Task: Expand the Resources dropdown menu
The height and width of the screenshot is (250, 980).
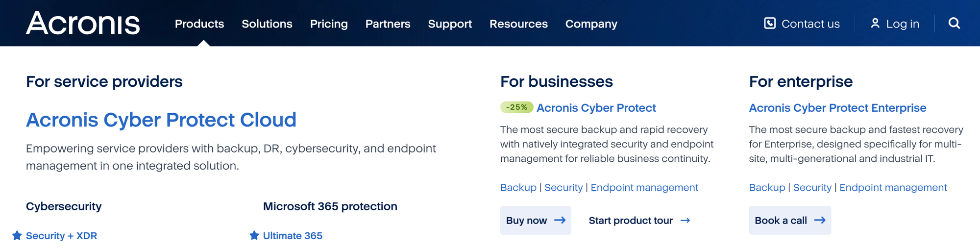Action: coord(518,24)
